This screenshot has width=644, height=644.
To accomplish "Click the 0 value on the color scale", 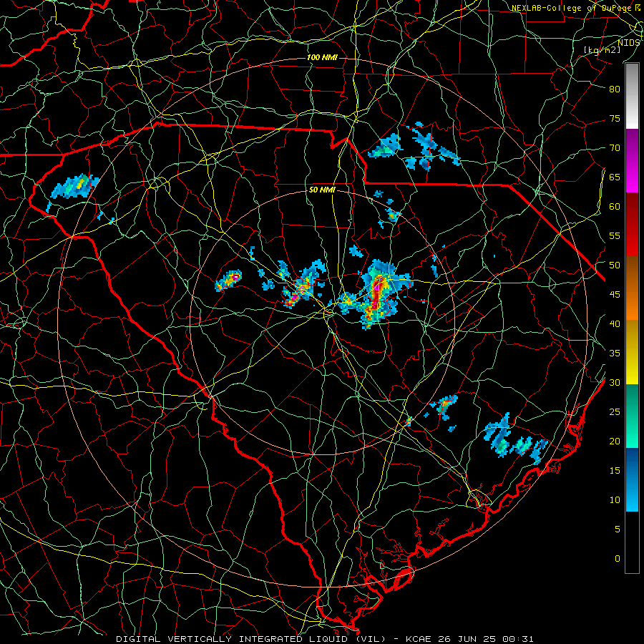I will [x=618, y=559].
